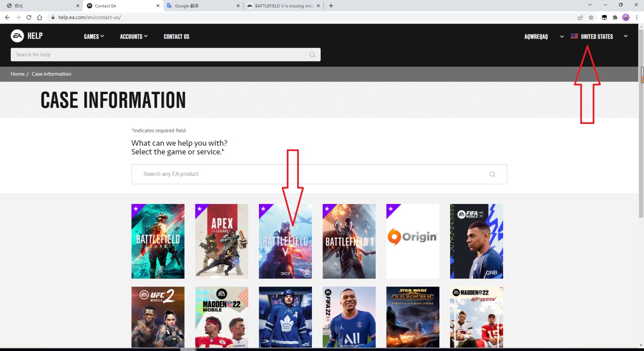Pick the Madden 22 Mobile tile
The width and height of the screenshot is (644, 351).
(222, 317)
